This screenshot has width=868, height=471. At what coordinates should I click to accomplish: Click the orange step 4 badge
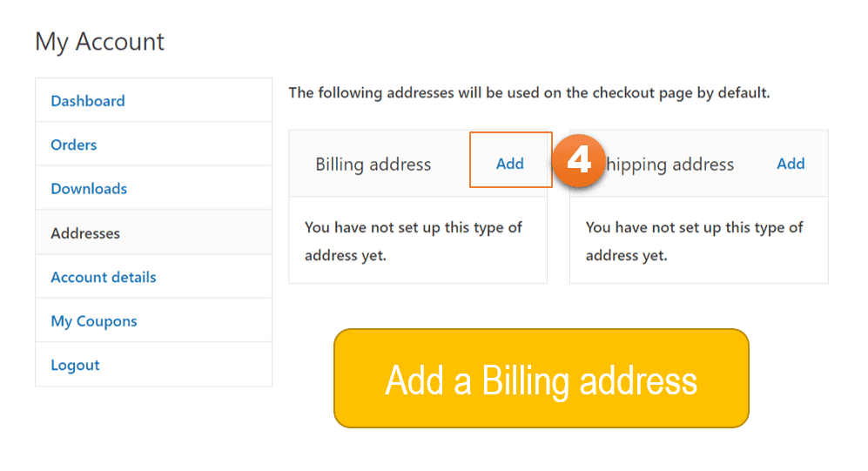(579, 159)
